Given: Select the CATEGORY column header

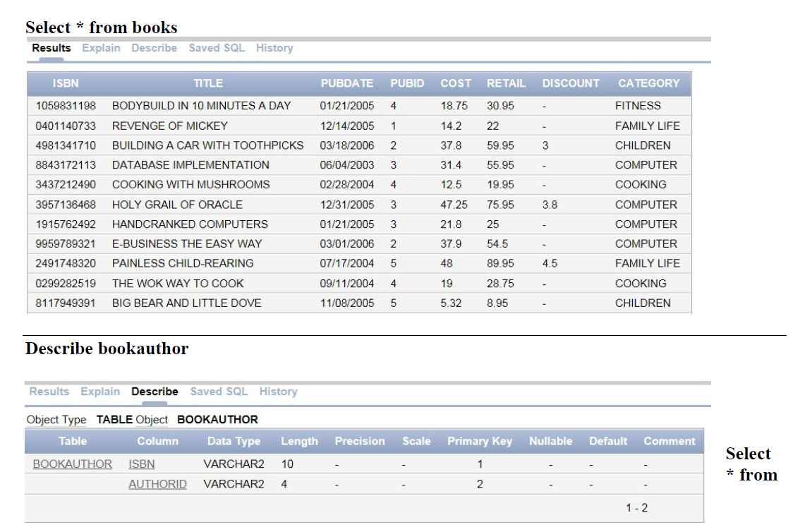Looking at the screenshot, I should pos(649,83).
